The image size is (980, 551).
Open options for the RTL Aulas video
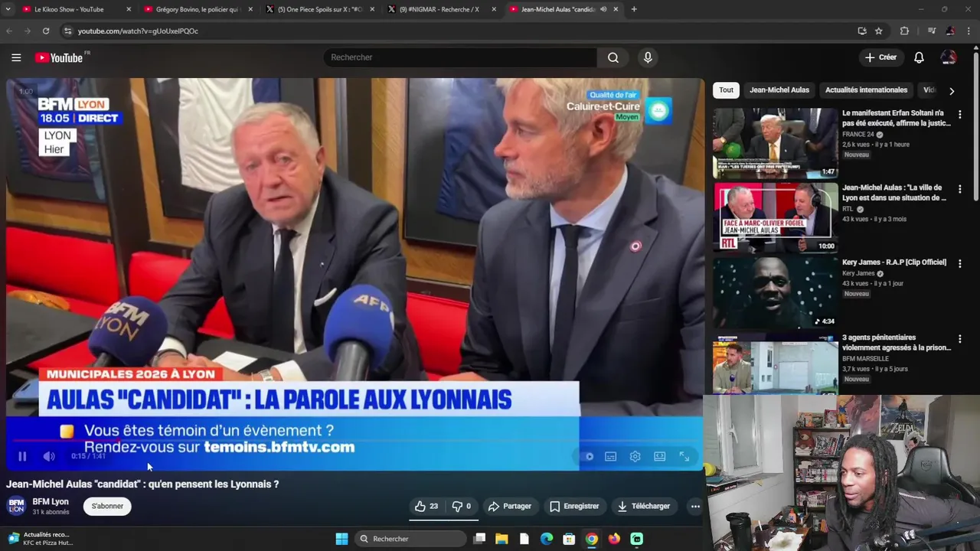[x=959, y=189]
